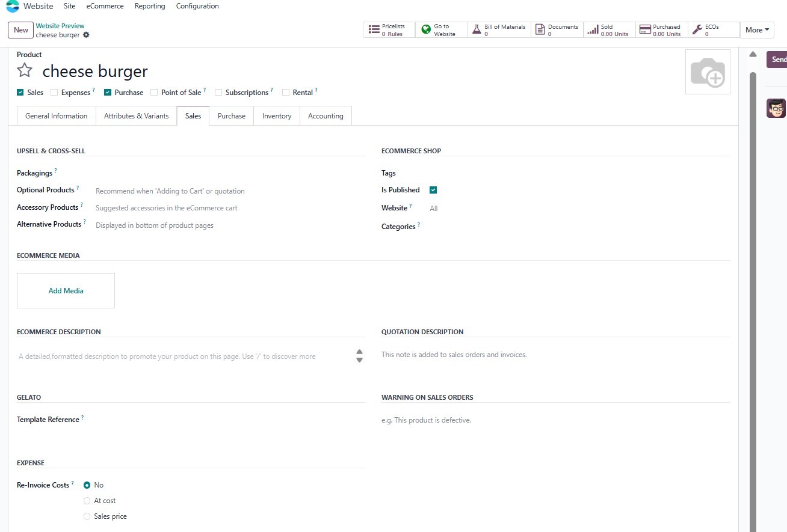
Task: Click the Warning on Sales Orders field
Action: click(556, 420)
